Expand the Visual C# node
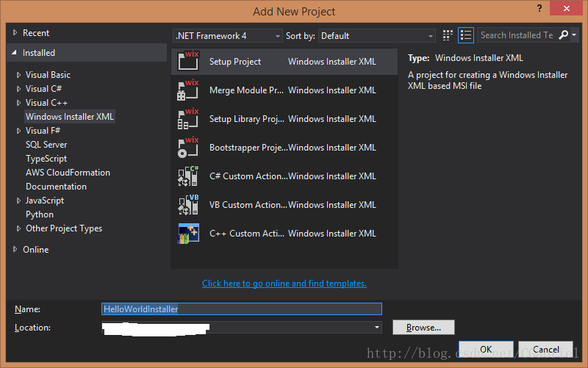Image resolution: width=588 pixels, height=368 pixels. pyautogui.click(x=19, y=89)
